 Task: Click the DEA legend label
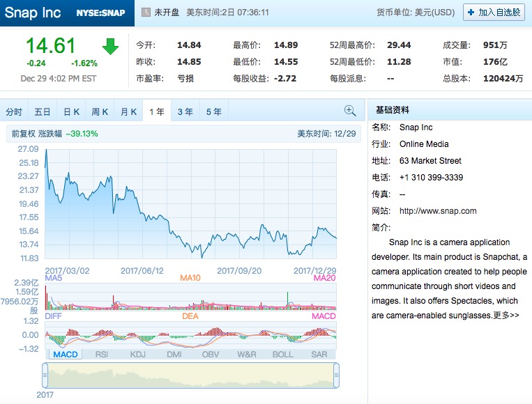[x=190, y=316]
